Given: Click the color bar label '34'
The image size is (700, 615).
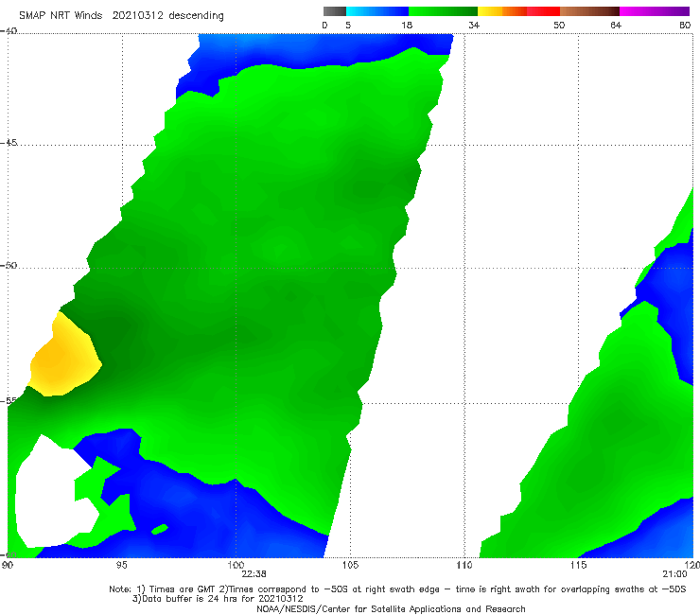Looking at the screenshot, I should click(x=474, y=25).
